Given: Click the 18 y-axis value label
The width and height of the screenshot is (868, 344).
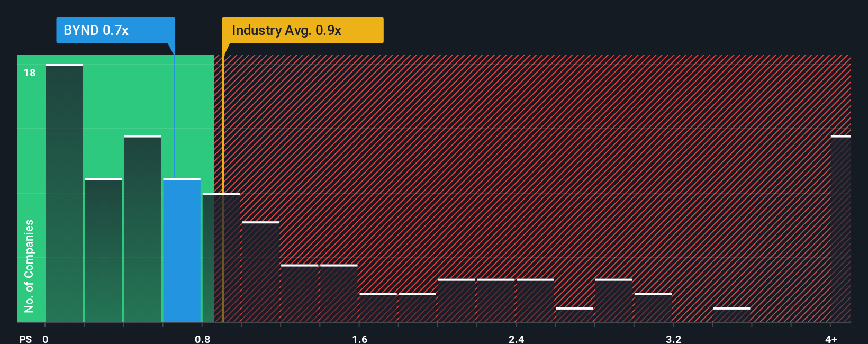Looking at the screenshot, I should click(30, 73).
